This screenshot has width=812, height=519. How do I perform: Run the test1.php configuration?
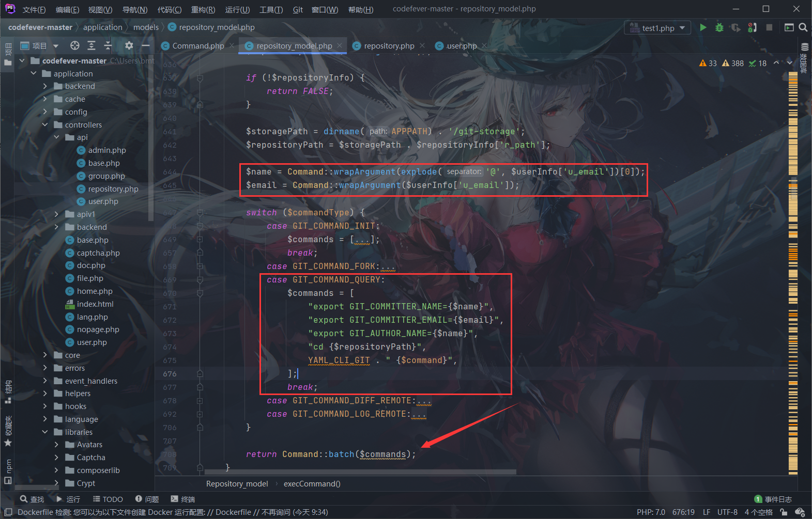(x=703, y=27)
